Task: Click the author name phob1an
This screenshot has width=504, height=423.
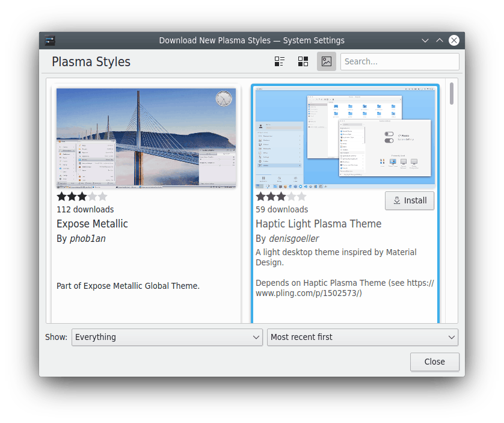Action: (x=88, y=239)
